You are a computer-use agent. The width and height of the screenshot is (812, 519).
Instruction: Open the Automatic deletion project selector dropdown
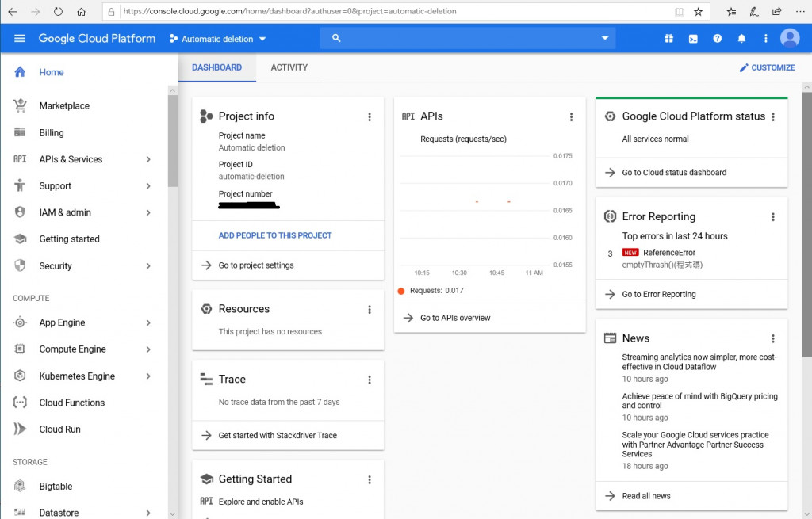pyautogui.click(x=217, y=39)
